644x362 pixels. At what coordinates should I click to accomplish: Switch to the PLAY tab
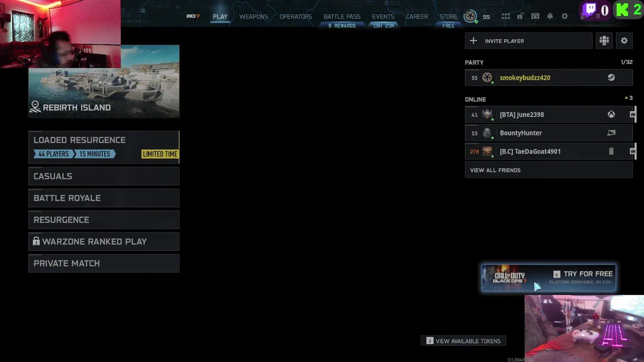(x=220, y=17)
